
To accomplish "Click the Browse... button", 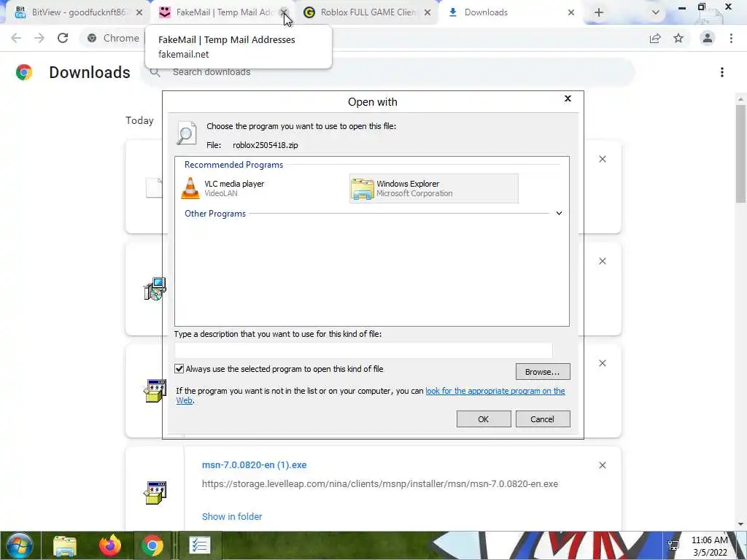I will [543, 371].
